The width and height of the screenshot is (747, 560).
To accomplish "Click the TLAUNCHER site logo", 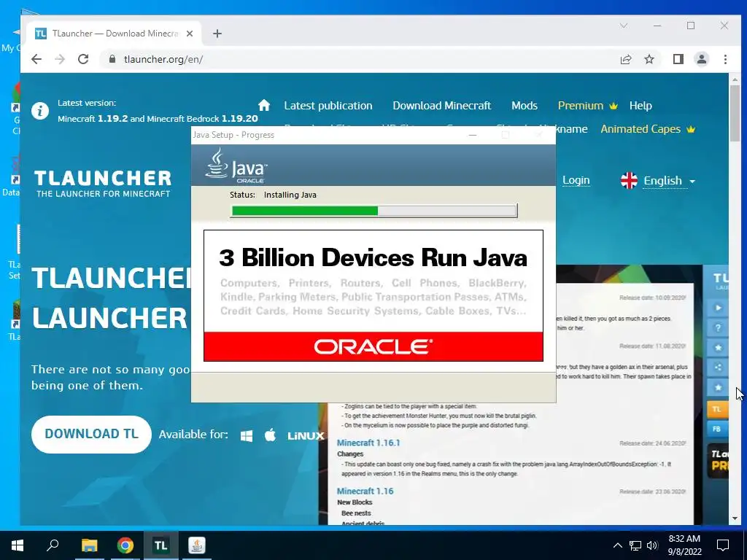I will pyautogui.click(x=103, y=183).
